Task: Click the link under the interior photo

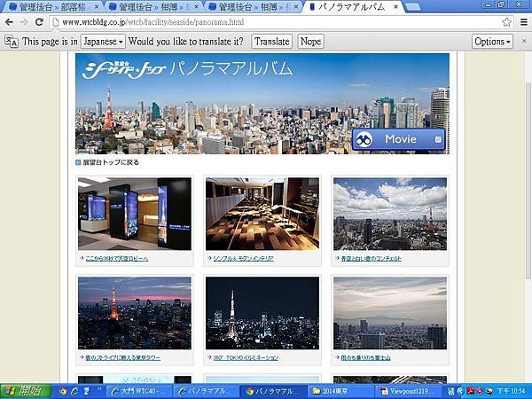Action: (x=243, y=259)
